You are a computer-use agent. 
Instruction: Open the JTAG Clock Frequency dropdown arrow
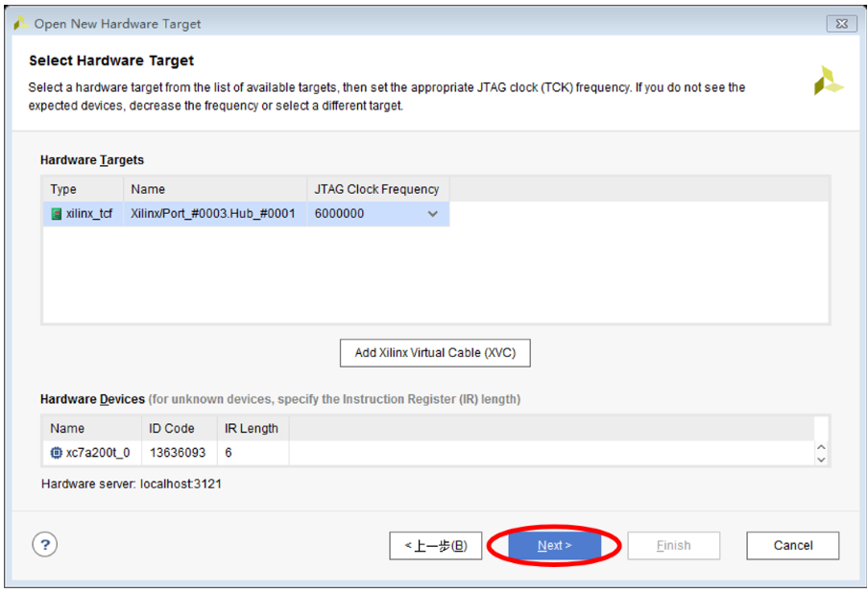click(x=433, y=214)
